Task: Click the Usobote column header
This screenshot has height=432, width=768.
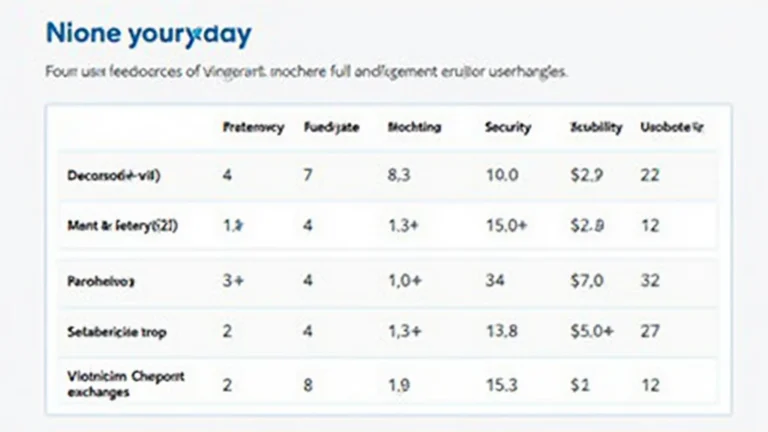Action: coord(671,128)
